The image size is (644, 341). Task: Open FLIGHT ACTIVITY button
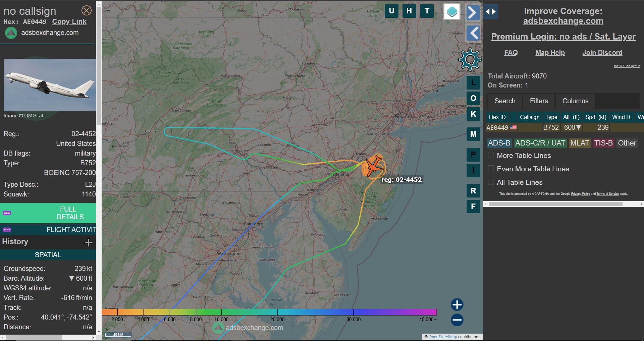click(48, 230)
